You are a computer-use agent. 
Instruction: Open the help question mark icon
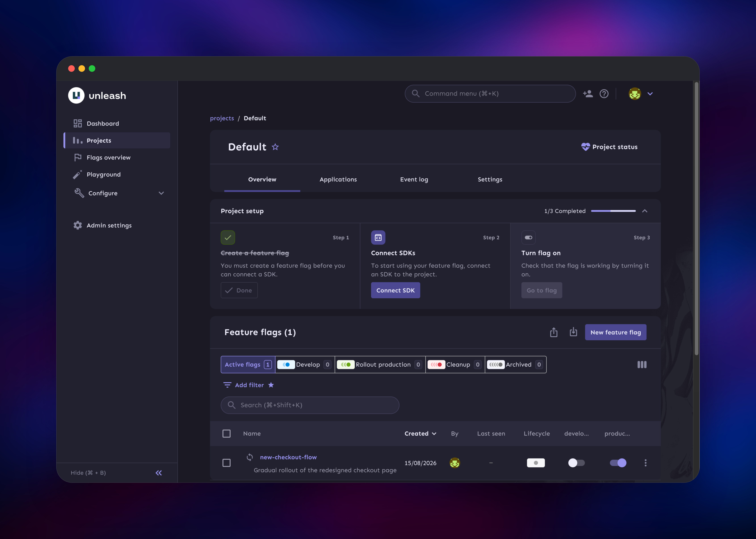[604, 94]
